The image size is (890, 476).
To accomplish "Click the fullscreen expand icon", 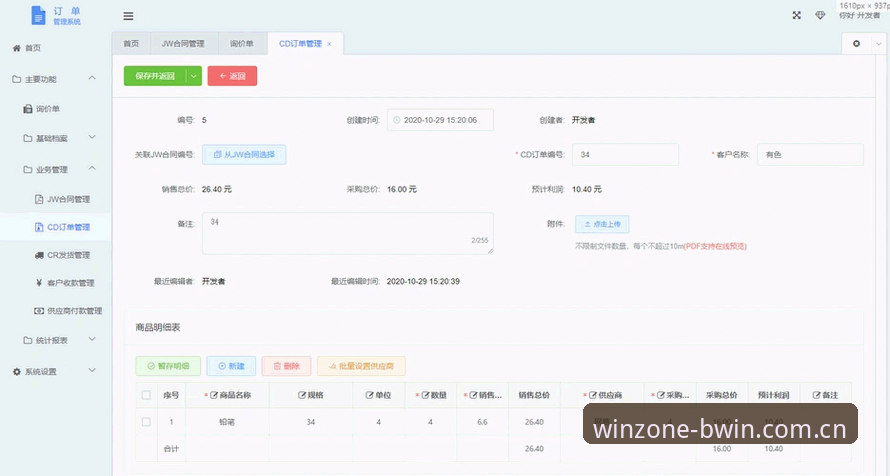I will tap(797, 15).
